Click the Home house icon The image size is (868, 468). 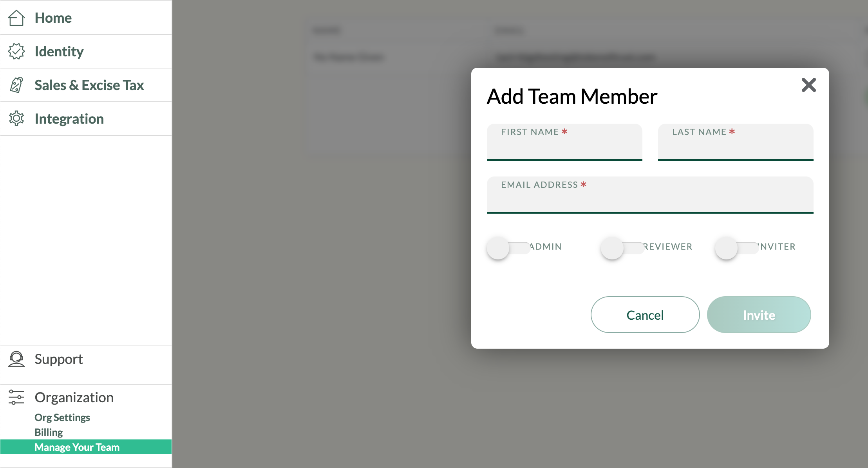(x=16, y=18)
